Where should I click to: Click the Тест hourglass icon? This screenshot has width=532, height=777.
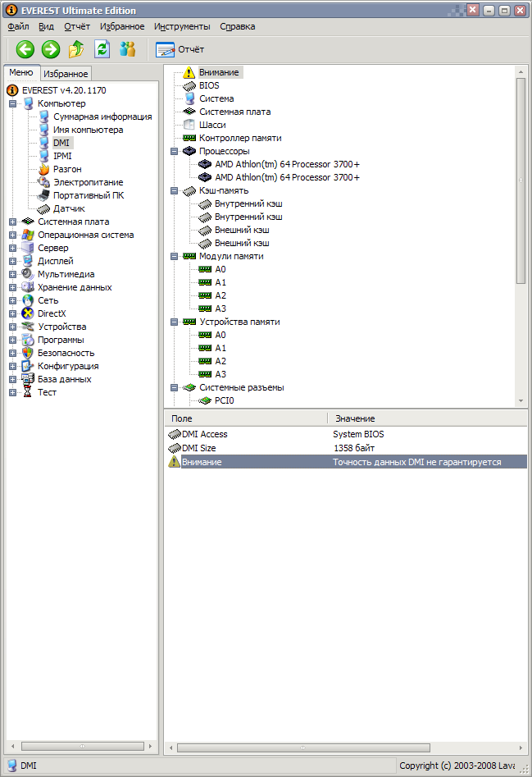coord(28,392)
